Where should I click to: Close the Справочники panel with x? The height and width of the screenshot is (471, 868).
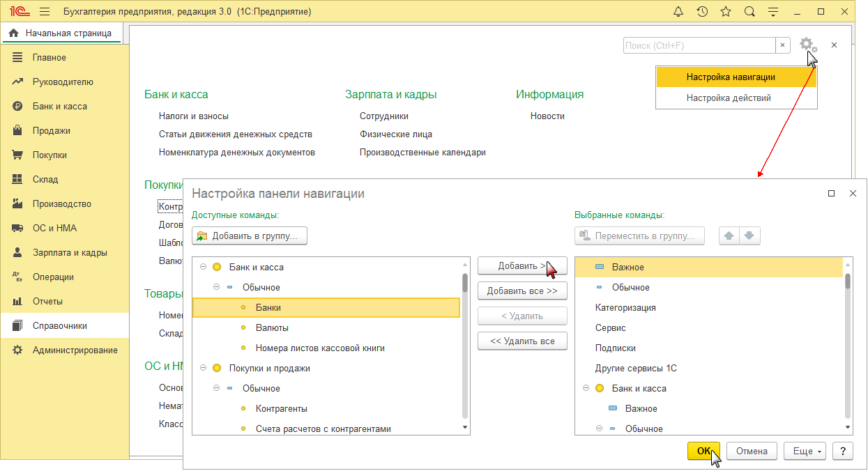[835, 45]
